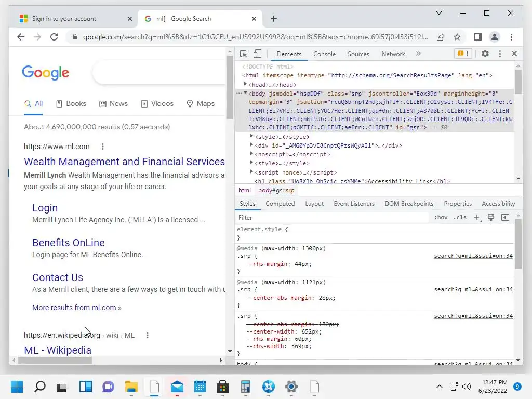Expand the first style node
Viewport: 532px width, 399px height.
(x=251, y=136)
